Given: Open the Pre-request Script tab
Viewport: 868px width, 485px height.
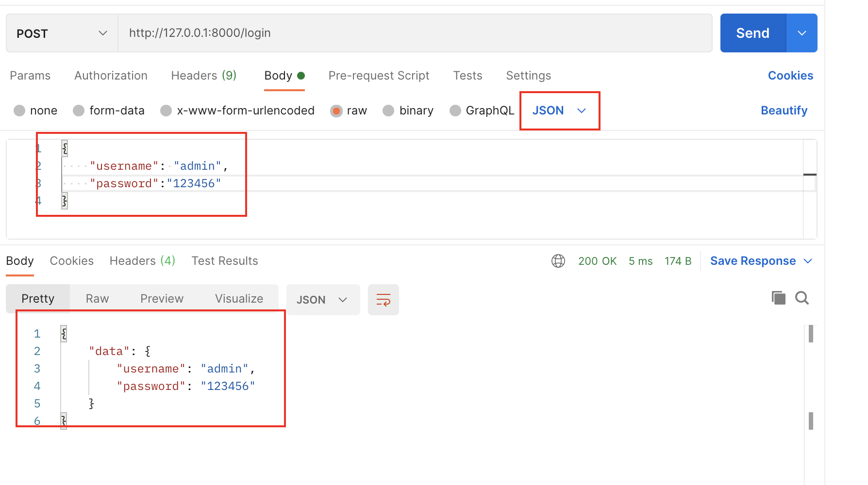Looking at the screenshot, I should coord(379,76).
